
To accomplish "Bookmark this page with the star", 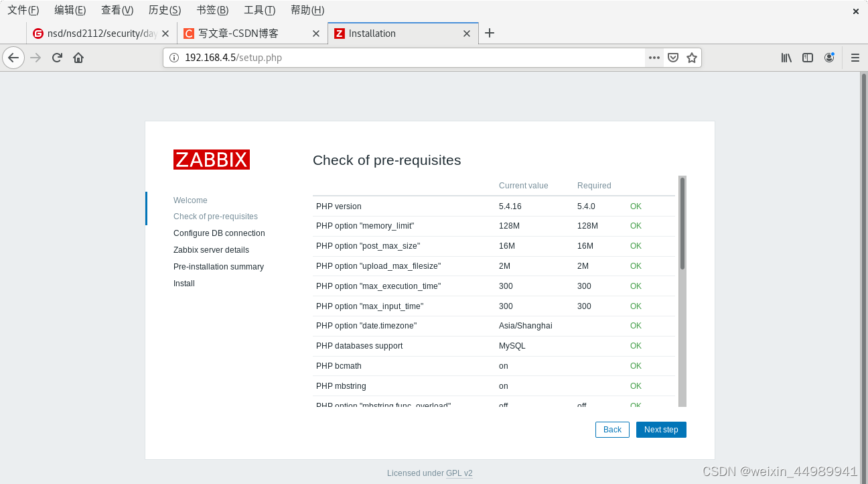I will click(692, 58).
